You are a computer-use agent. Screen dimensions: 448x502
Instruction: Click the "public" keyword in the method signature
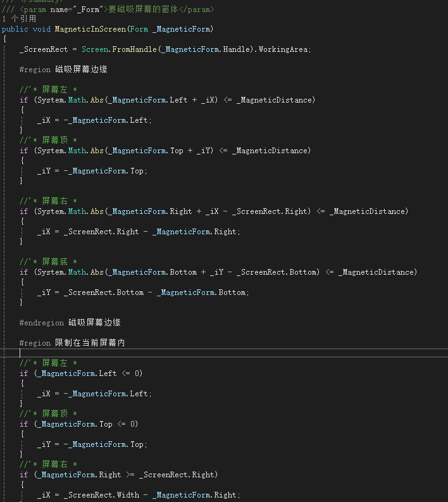(x=15, y=29)
